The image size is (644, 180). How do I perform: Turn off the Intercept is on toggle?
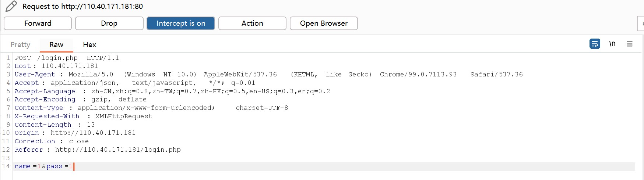click(180, 23)
